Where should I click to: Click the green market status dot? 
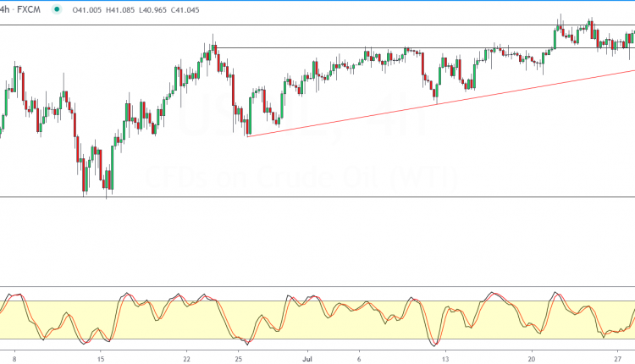57,9
